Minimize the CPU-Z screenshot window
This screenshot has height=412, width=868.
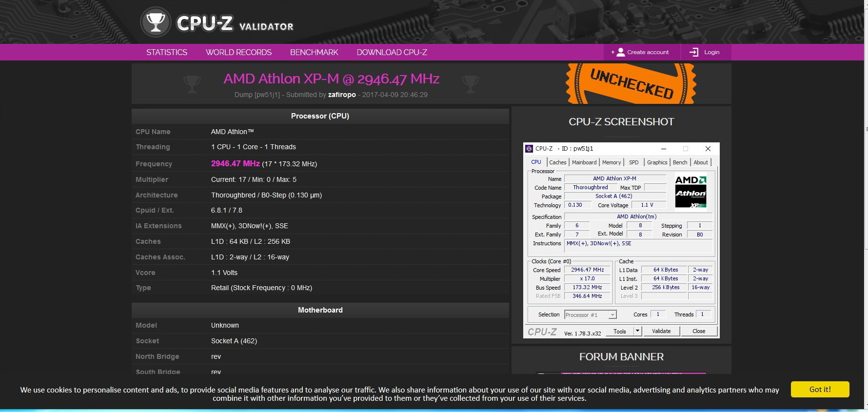[x=663, y=149]
